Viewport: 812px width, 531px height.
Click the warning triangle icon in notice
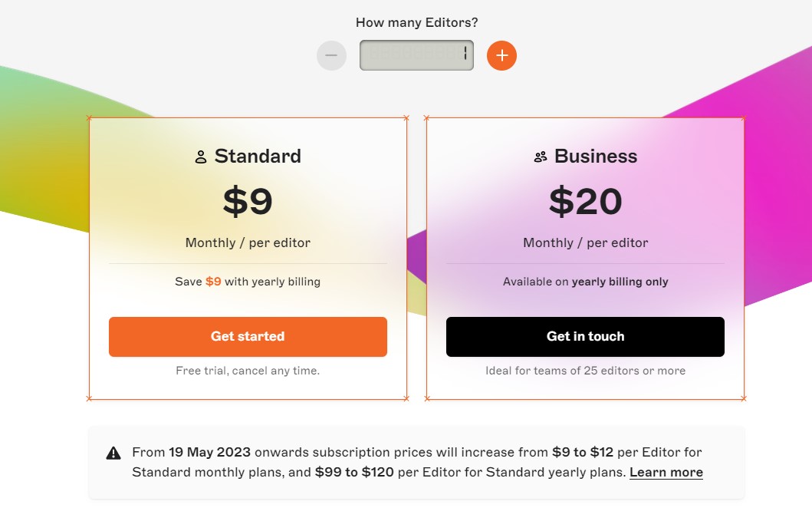point(113,453)
